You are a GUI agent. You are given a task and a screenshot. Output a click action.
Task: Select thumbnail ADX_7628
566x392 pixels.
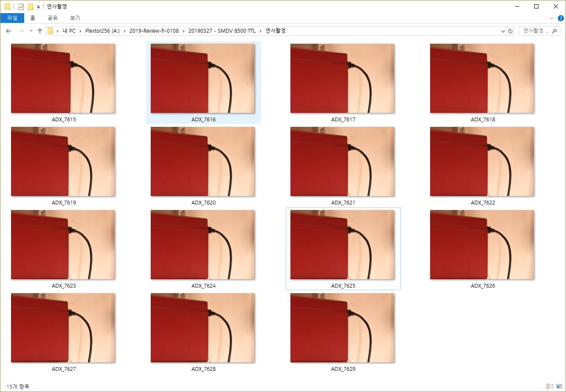click(203, 328)
